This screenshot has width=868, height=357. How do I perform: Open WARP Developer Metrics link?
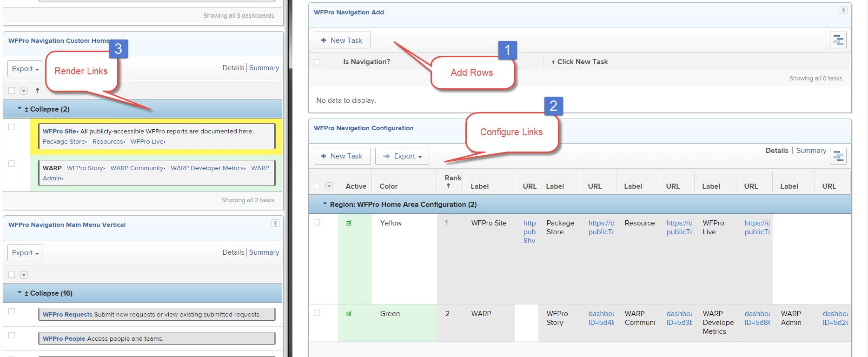208,168
